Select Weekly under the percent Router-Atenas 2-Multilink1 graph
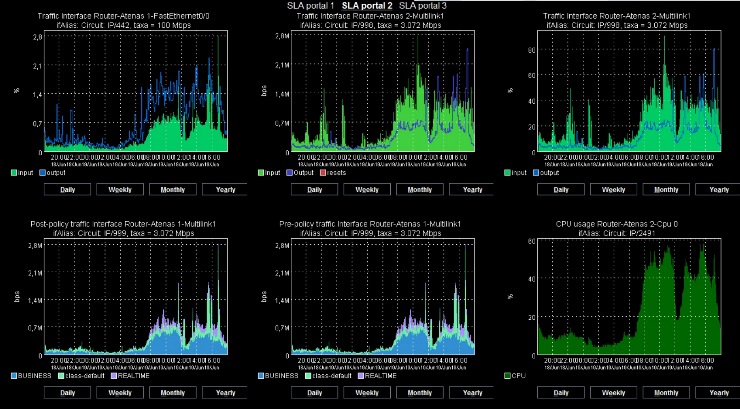 (x=613, y=190)
